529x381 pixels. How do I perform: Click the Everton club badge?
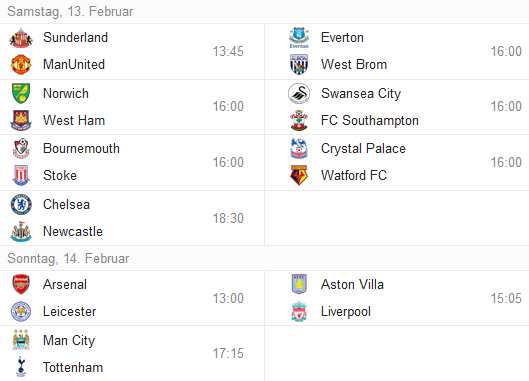pyautogui.click(x=299, y=38)
